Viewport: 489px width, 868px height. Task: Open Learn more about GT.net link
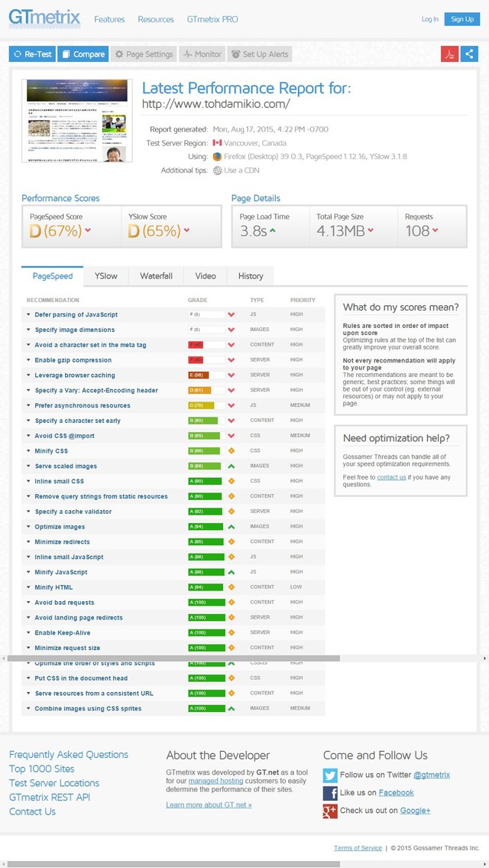point(209,805)
